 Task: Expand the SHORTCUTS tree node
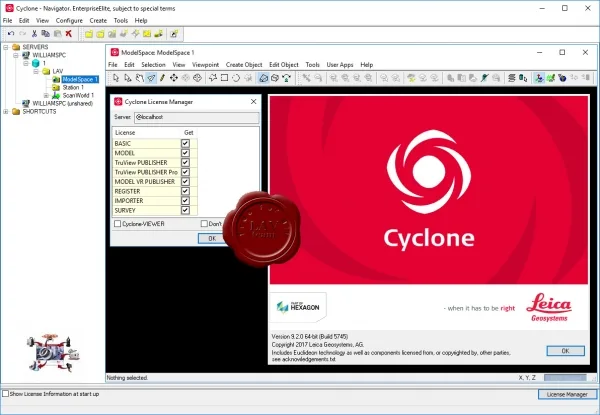pyautogui.click(x=6, y=112)
